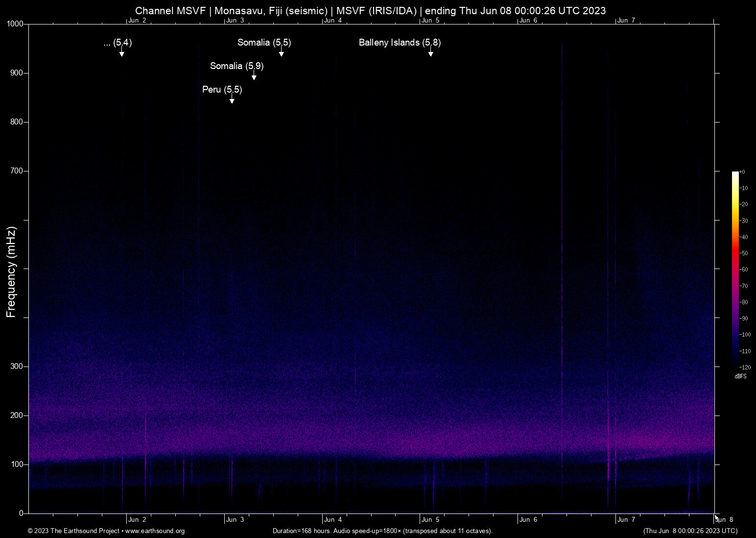Click the Jun 2 tick label on timeline
The height and width of the screenshot is (538, 756).
point(137,519)
